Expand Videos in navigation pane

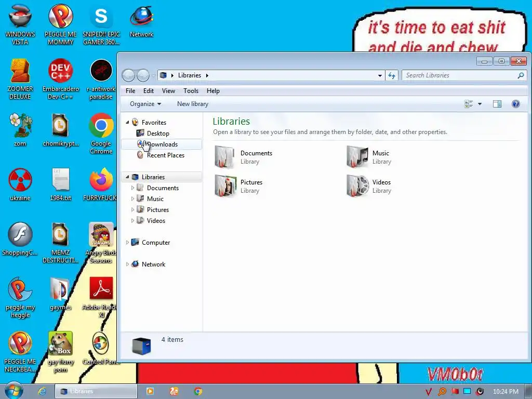[x=132, y=220]
